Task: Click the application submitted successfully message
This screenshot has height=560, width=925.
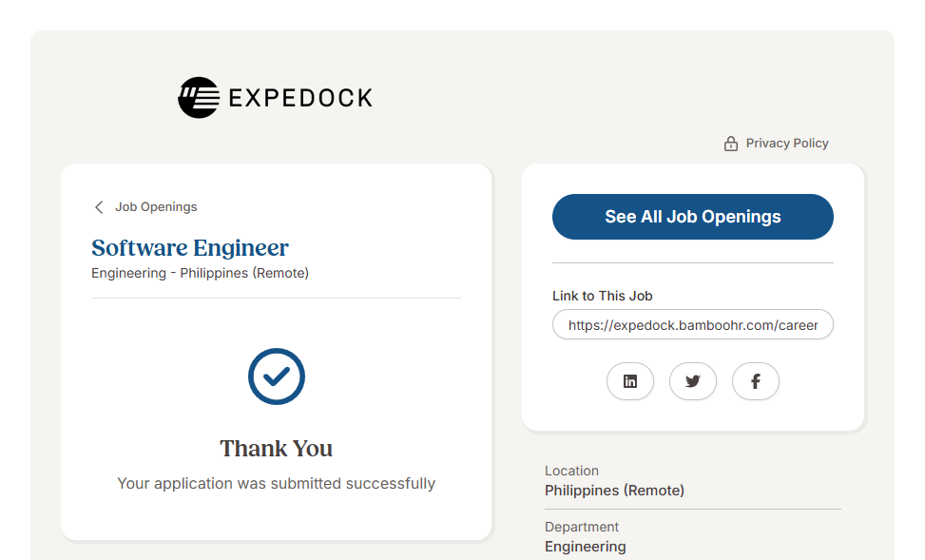Action: coord(277,484)
